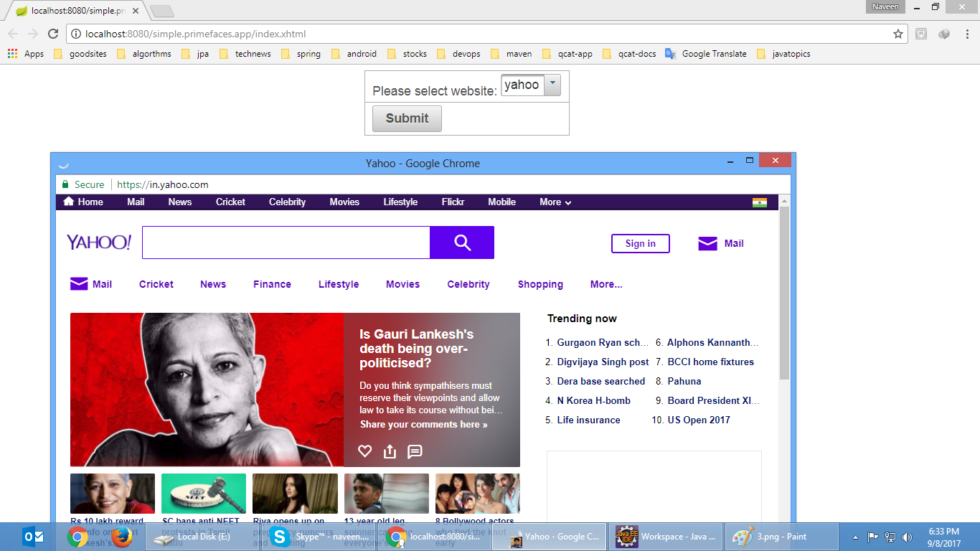Open comments icon on the featured story
Viewport: 980px width, 551px height.
pyautogui.click(x=415, y=451)
